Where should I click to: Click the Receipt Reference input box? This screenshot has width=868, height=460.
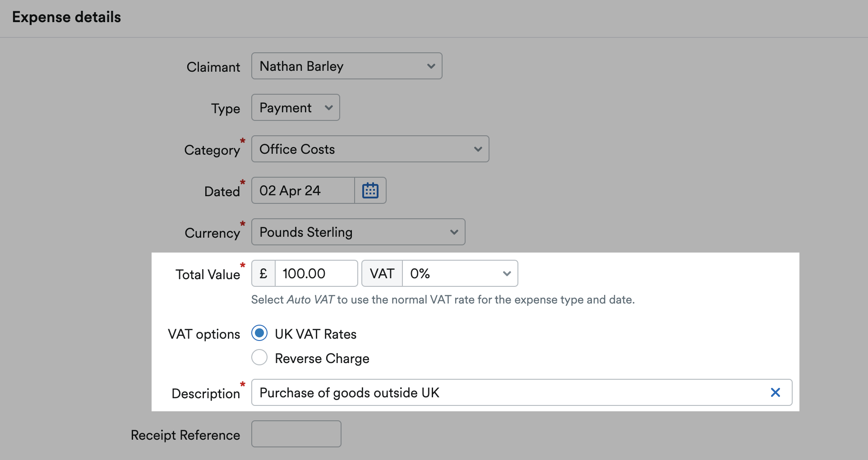296,434
